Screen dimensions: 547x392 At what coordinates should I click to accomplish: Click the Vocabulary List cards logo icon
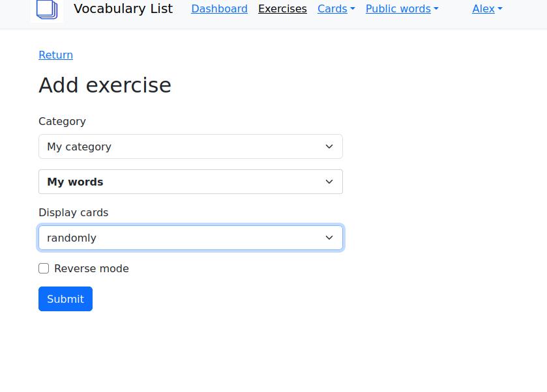pos(47,9)
